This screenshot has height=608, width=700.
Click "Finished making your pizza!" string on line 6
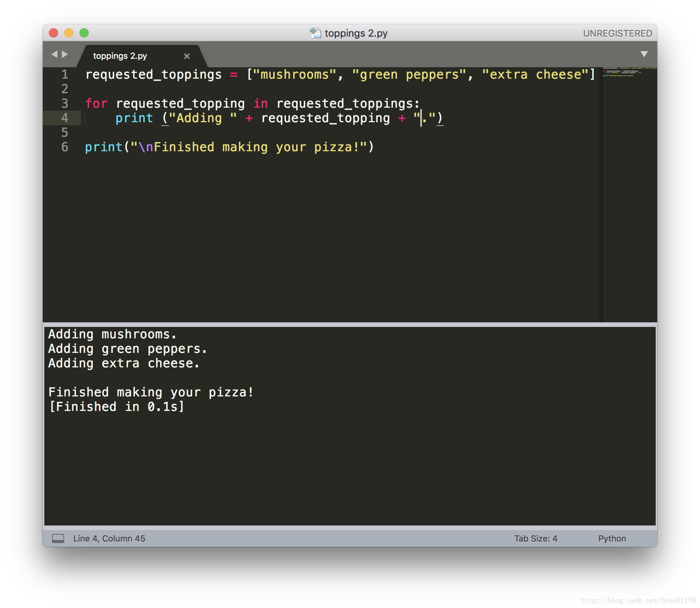pos(248,147)
